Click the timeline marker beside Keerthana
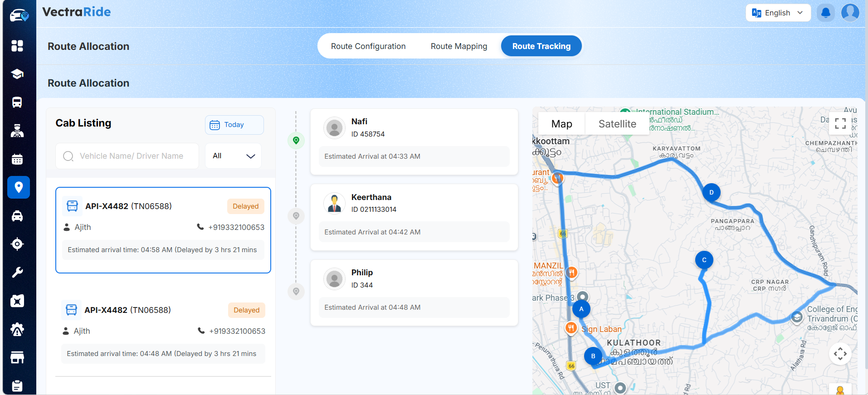 pyautogui.click(x=296, y=216)
